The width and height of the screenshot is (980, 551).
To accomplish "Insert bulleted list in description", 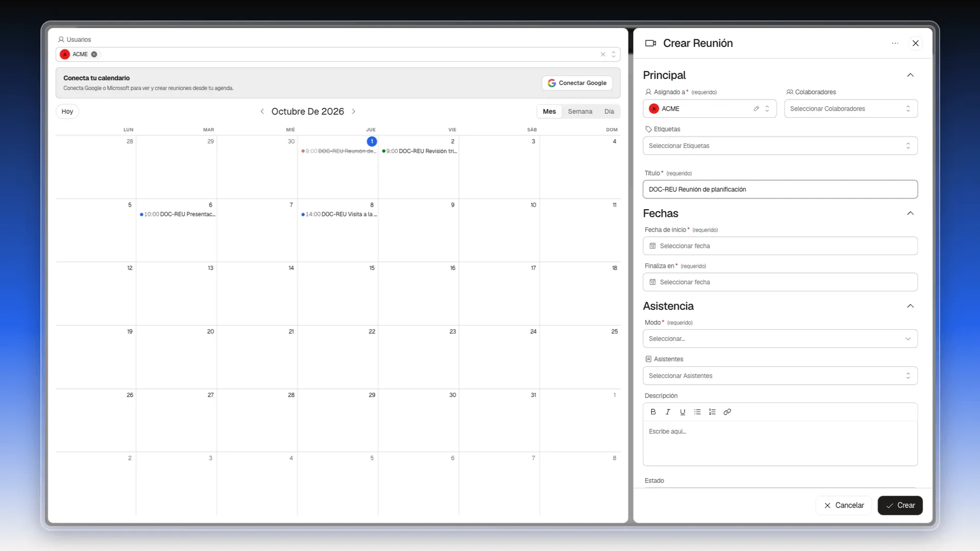I will point(697,412).
